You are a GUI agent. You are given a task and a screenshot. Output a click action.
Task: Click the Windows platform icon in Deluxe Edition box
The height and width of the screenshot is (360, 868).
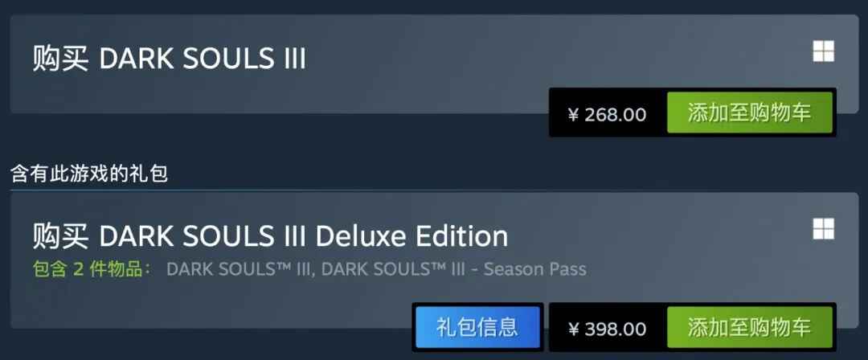point(823,229)
